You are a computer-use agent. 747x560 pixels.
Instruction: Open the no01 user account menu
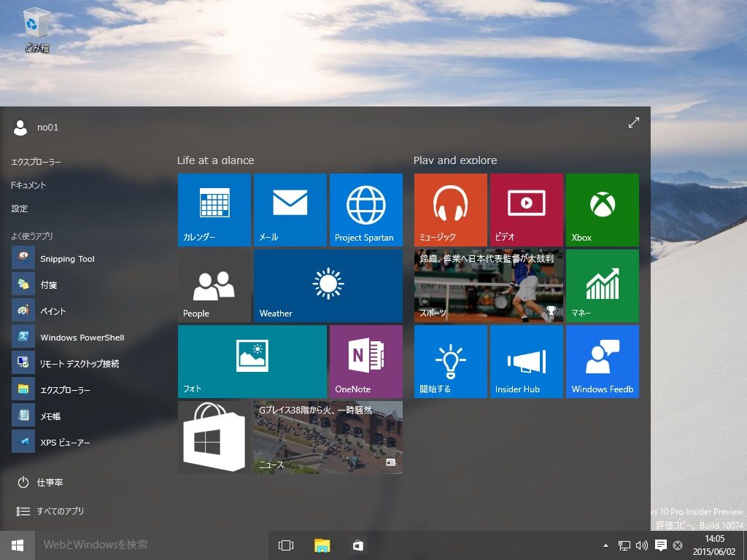(36, 127)
